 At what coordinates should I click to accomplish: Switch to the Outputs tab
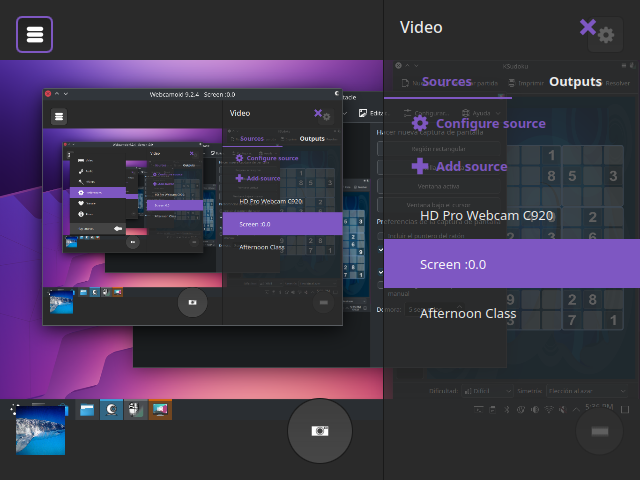pos(576,82)
